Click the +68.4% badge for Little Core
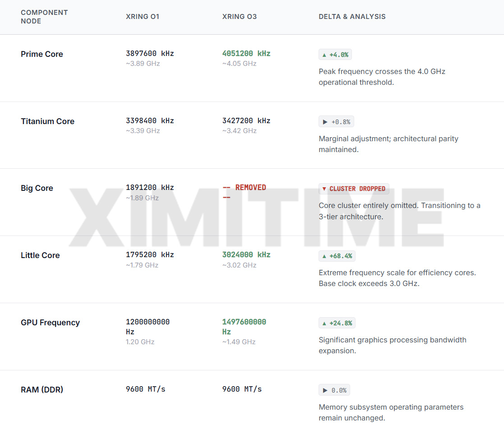504x434 pixels. click(x=337, y=256)
